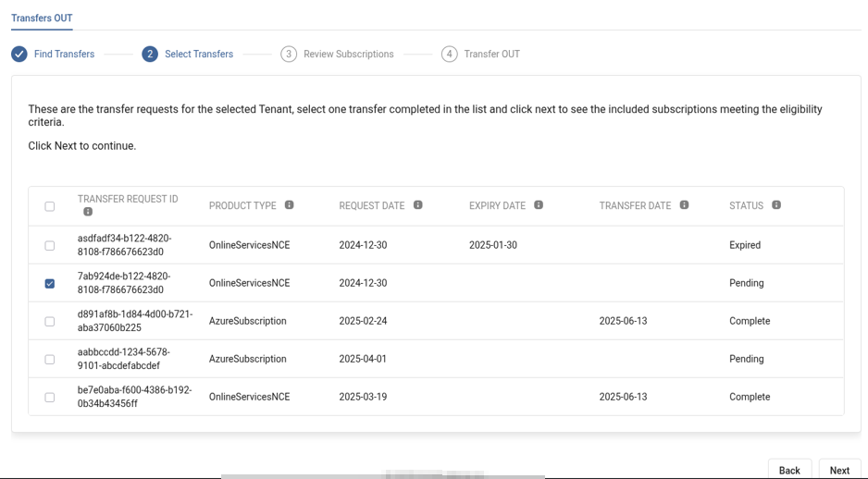Click the Request Date info icon

(418, 205)
